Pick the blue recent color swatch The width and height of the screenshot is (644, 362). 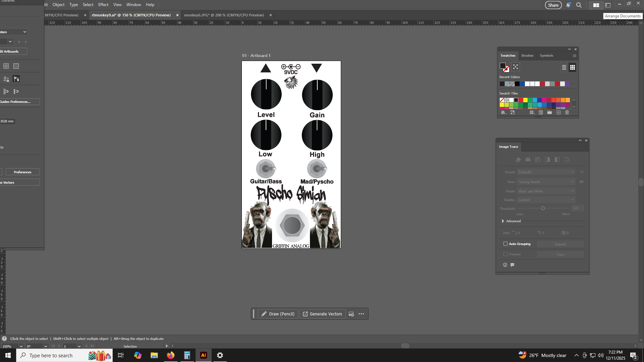522,84
